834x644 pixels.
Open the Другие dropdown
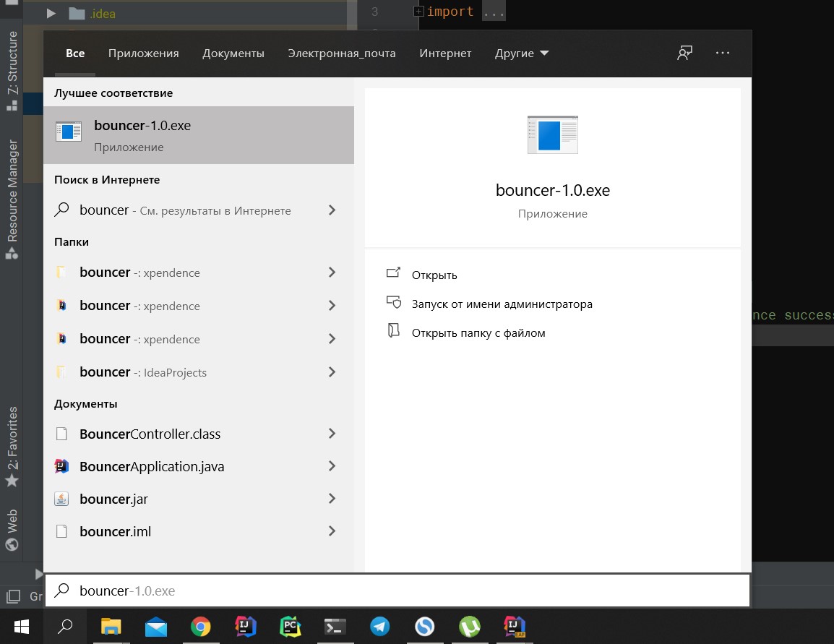coord(522,53)
